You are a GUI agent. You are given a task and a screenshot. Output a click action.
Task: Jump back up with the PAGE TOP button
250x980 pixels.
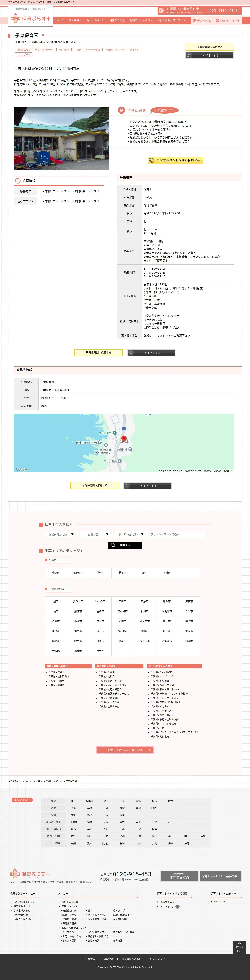point(239,947)
